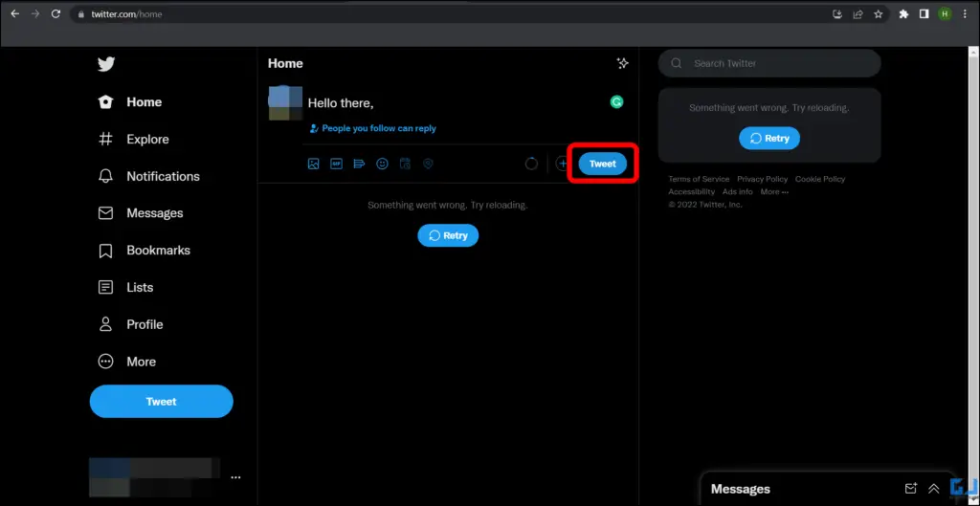Click 'Something went wrong' text in timeline
This screenshot has height=506, width=980.
(448, 205)
